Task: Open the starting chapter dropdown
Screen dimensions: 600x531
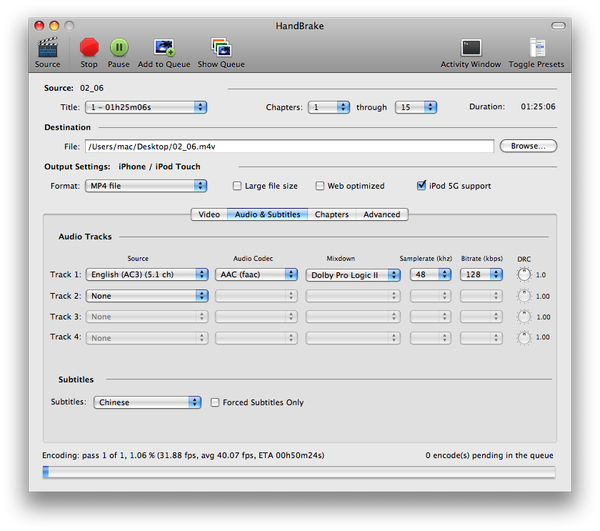Action: [x=329, y=108]
